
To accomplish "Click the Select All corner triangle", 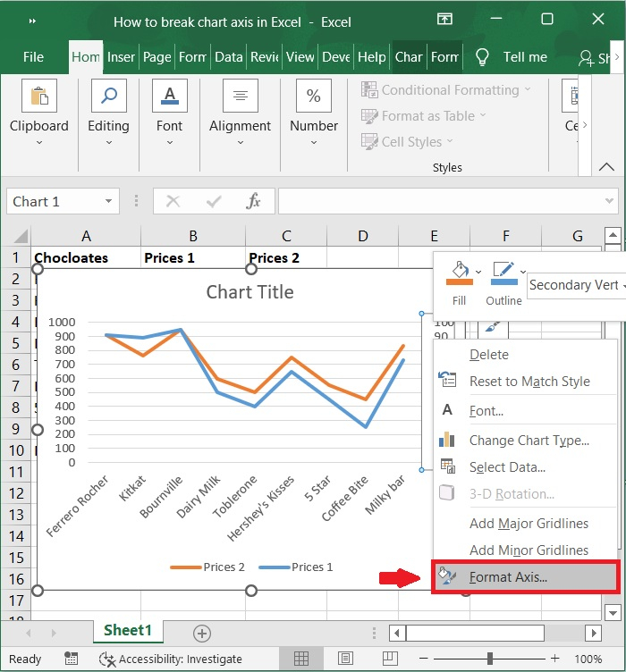I will point(21,236).
